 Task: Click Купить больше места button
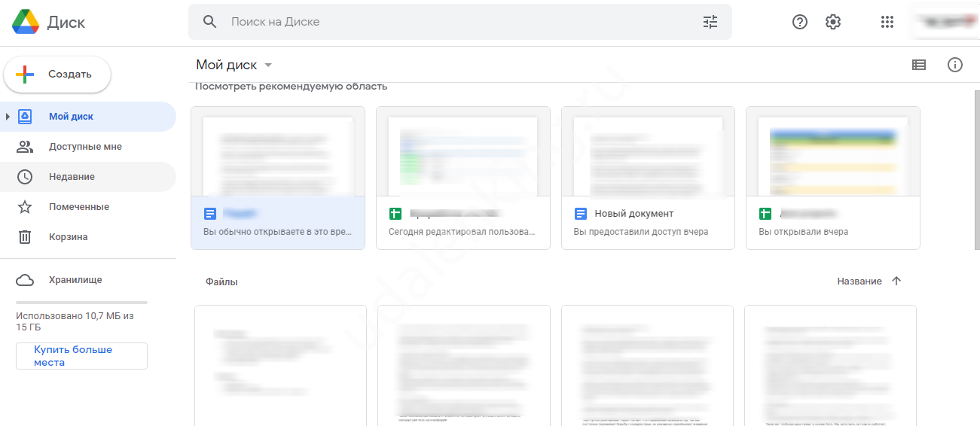coord(81,356)
